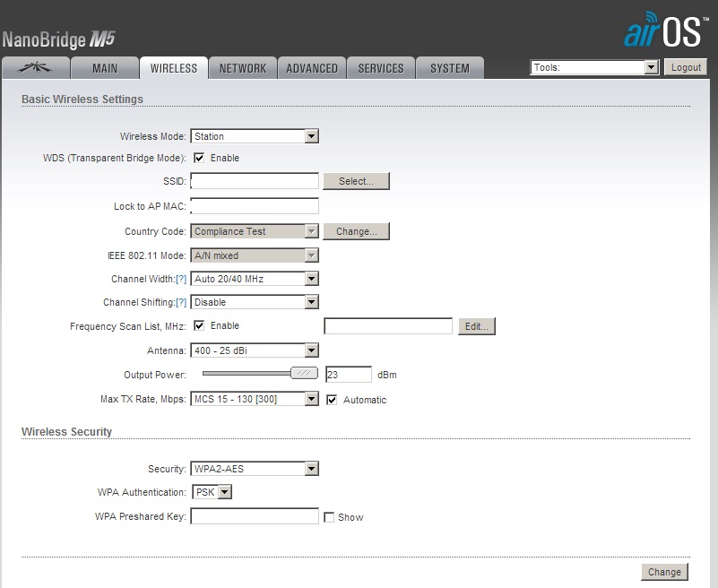This screenshot has height=588, width=718.
Task: Open the Antenna dropdown
Action: click(255, 350)
